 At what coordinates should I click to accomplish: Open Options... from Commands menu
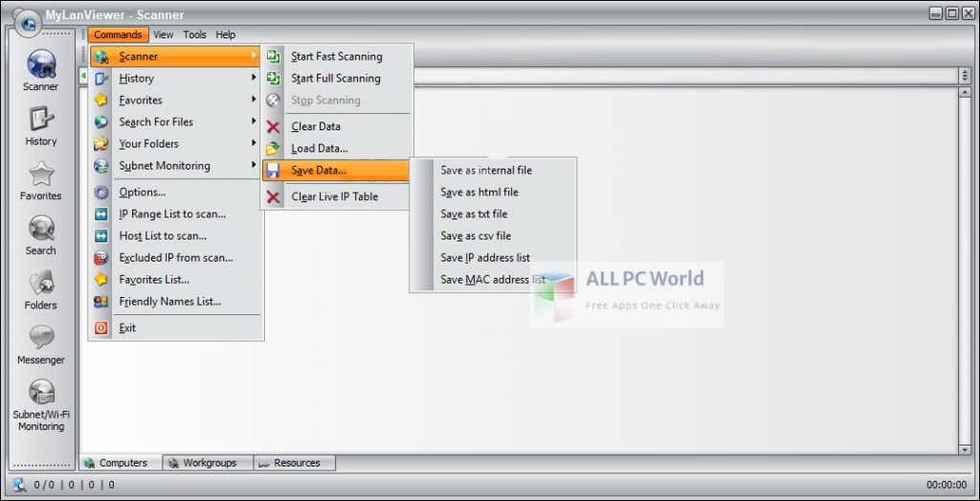142,192
